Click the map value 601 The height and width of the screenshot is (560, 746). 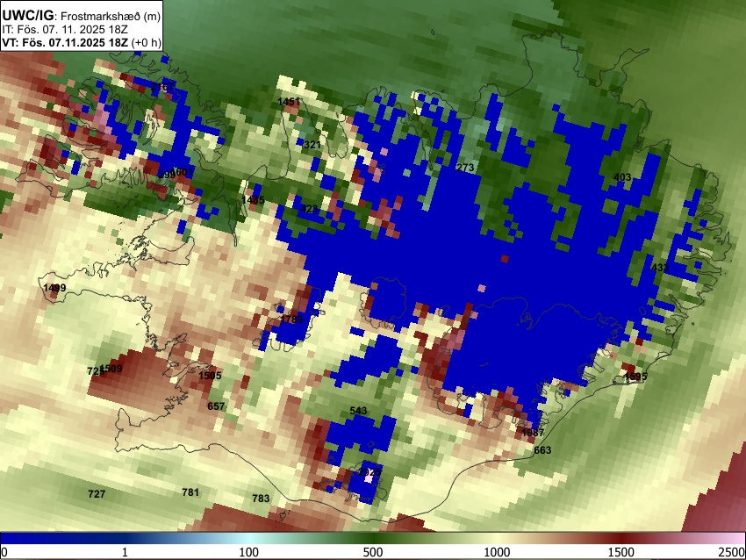(x=183, y=172)
